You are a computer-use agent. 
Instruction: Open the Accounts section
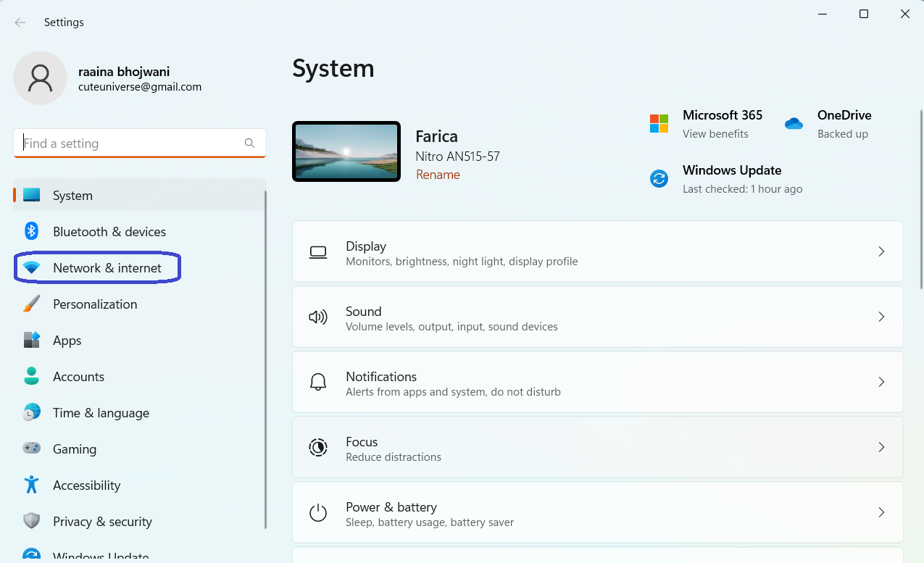(78, 377)
